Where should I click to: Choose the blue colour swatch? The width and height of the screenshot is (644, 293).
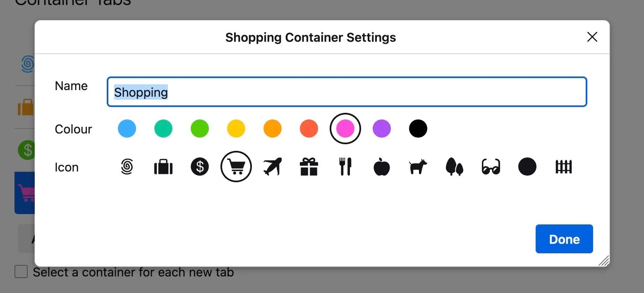pyautogui.click(x=127, y=129)
